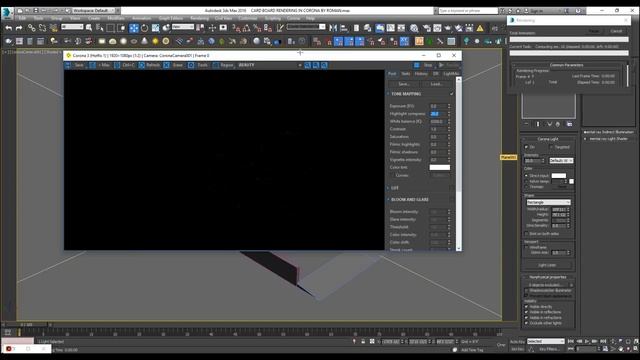
Task: Toggle Visible directly checkbox
Action: pos(526,307)
